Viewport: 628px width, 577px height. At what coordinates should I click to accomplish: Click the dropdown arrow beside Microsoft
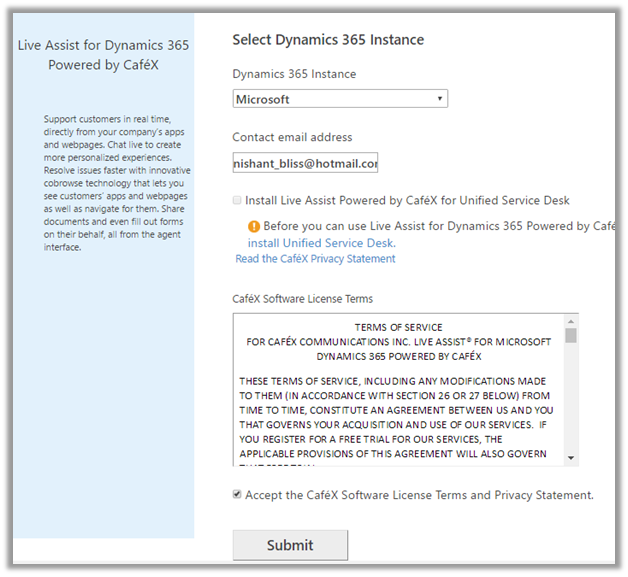coord(440,99)
